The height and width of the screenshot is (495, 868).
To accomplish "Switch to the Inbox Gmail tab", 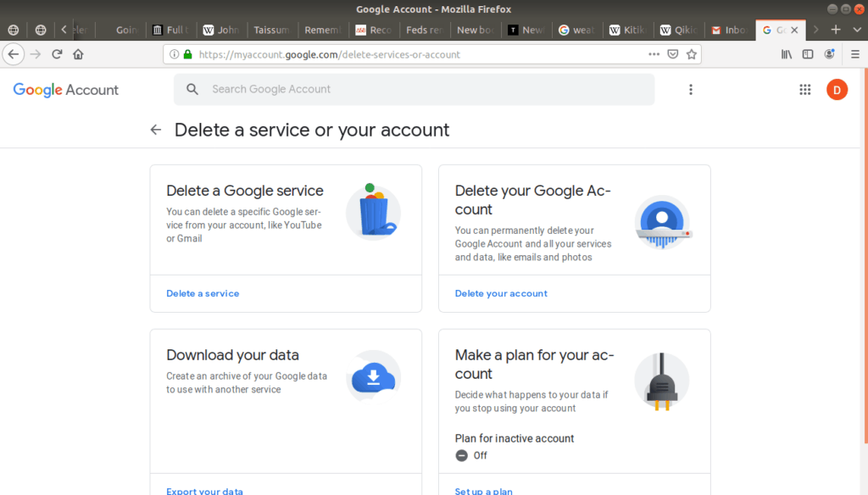I will click(730, 30).
